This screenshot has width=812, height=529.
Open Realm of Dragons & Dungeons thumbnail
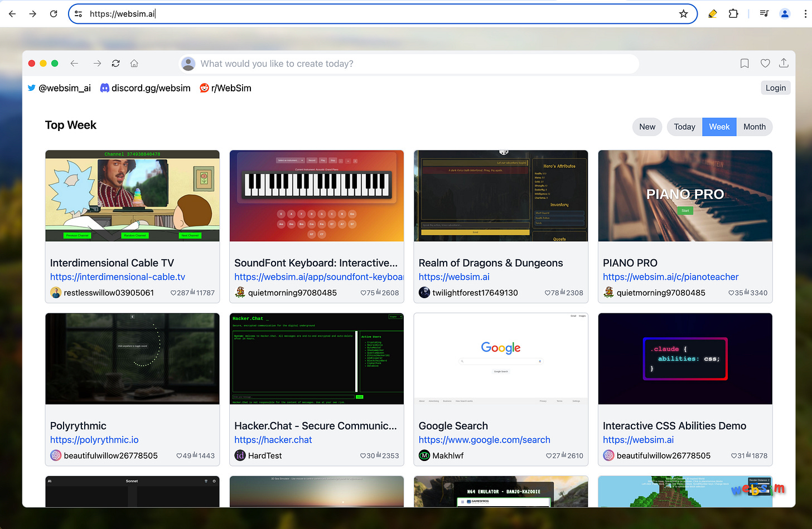[501, 196]
